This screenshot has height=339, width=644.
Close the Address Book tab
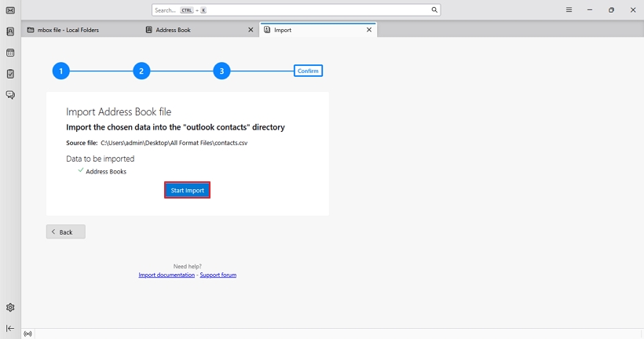251,30
